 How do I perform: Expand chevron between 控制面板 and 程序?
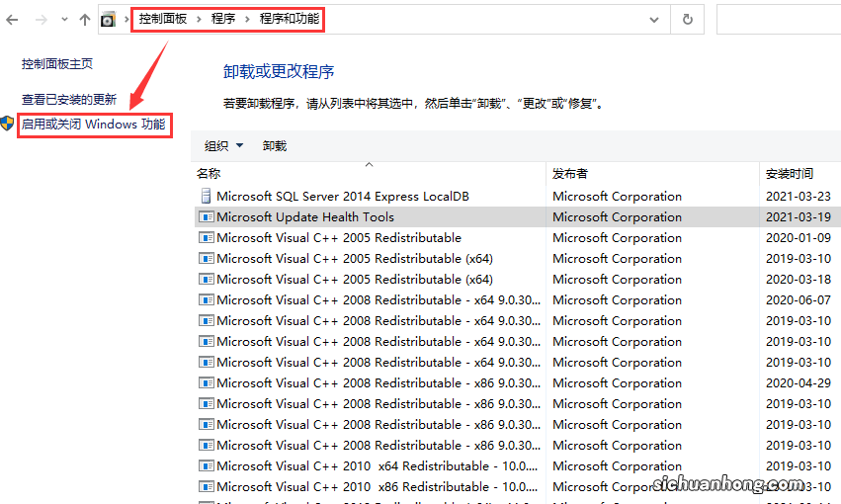(x=199, y=20)
